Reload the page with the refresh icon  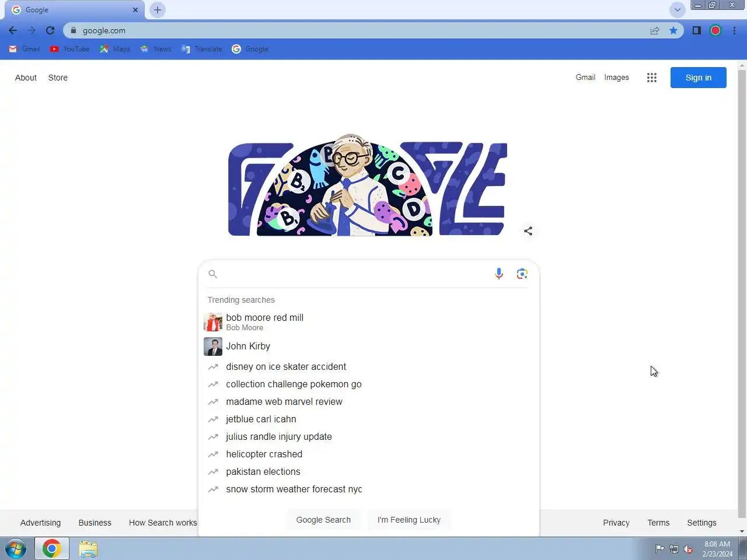(50, 30)
